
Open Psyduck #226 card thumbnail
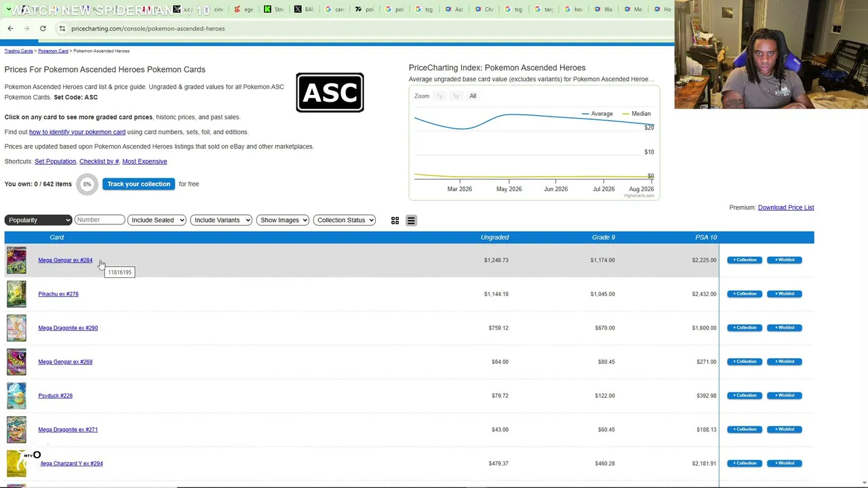tap(16, 396)
